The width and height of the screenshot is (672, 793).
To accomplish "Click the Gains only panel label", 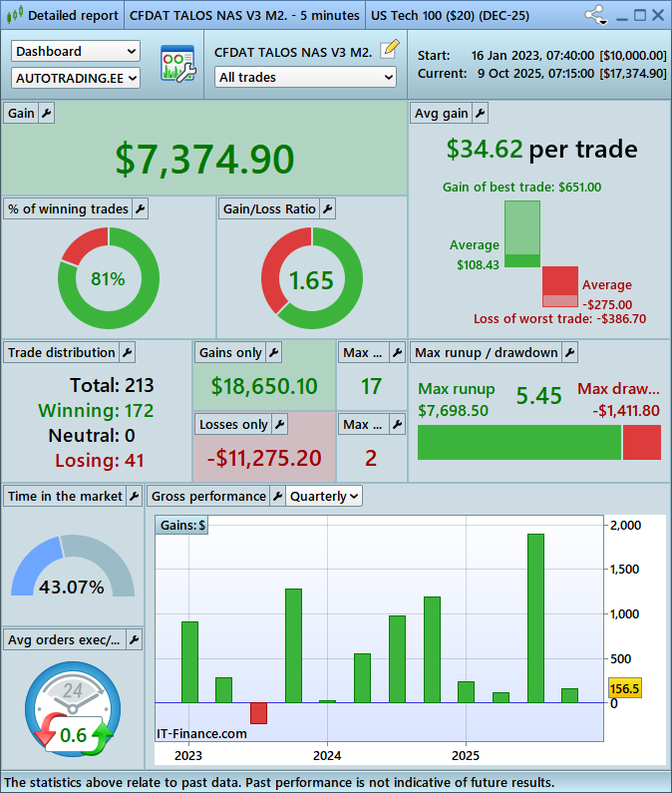I will click(x=230, y=352).
